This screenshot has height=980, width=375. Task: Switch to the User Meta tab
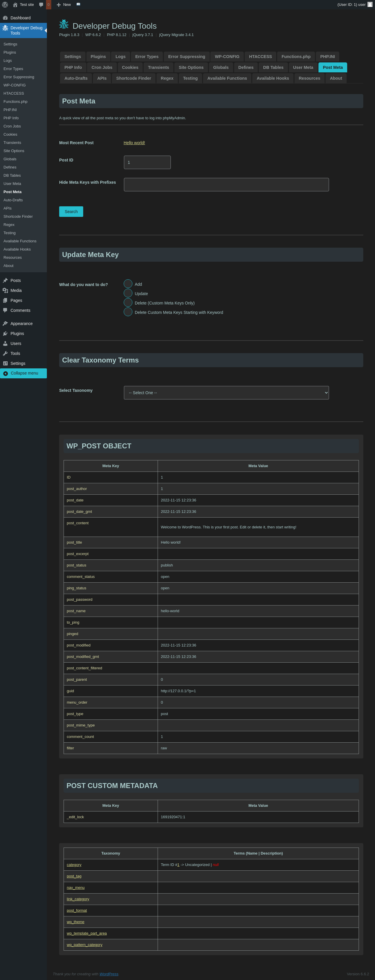[303, 67]
